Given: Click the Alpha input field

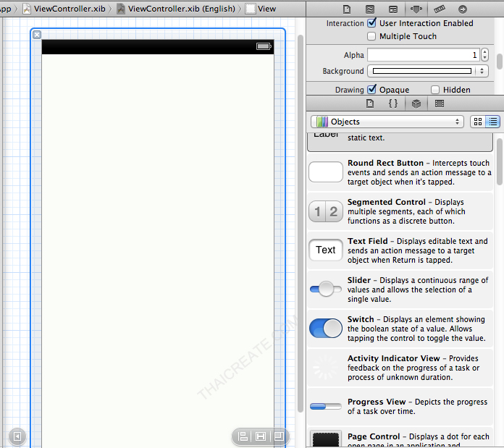Looking at the screenshot, I should pyautogui.click(x=424, y=55).
